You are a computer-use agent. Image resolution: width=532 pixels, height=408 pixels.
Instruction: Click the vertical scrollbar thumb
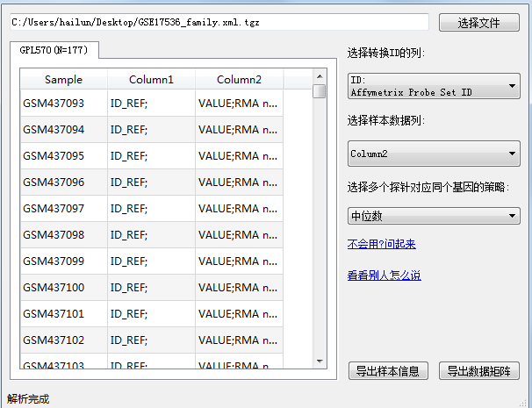(x=320, y=91)
